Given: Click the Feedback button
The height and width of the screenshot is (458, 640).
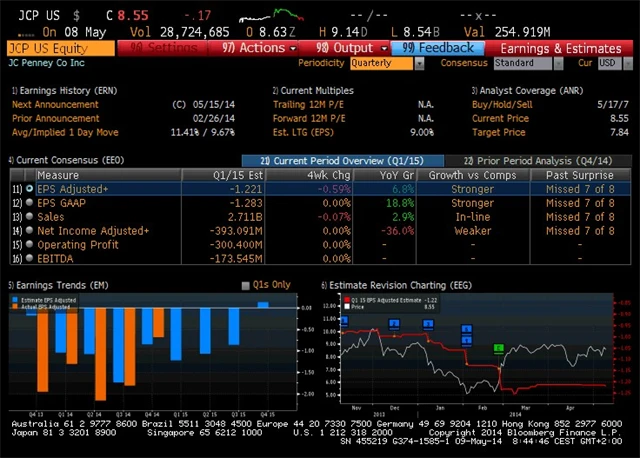Looking at the screenshot, I should point(438,48).
